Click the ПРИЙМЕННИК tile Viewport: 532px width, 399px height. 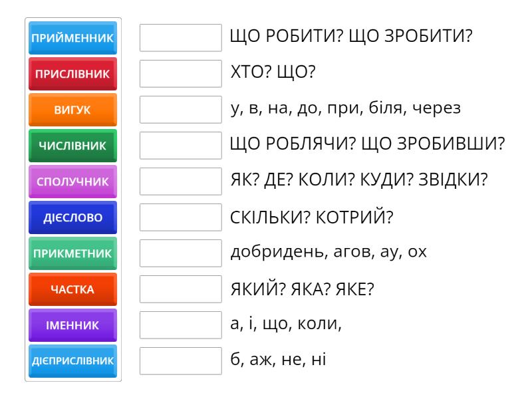[x=73, y=38]
